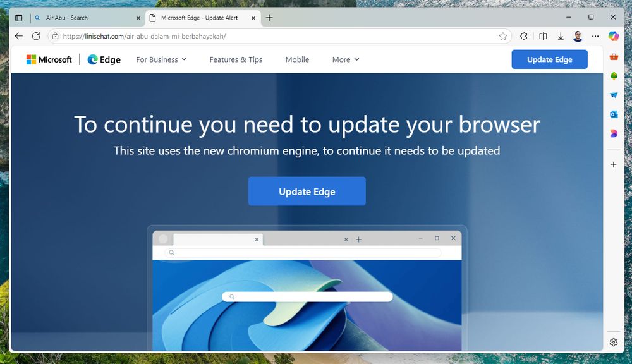View site information lock icon
This screenshot has height=364, width=632.
coord(55,36)
